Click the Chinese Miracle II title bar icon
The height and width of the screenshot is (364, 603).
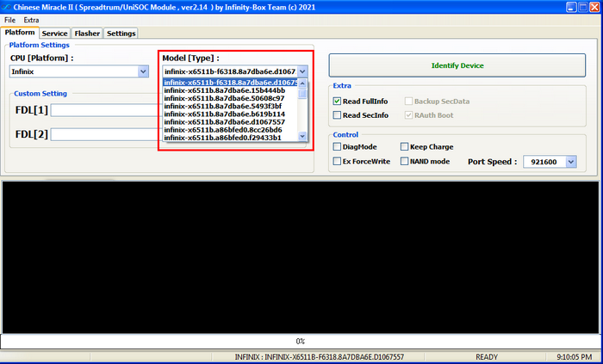click(x=7, y=7)
